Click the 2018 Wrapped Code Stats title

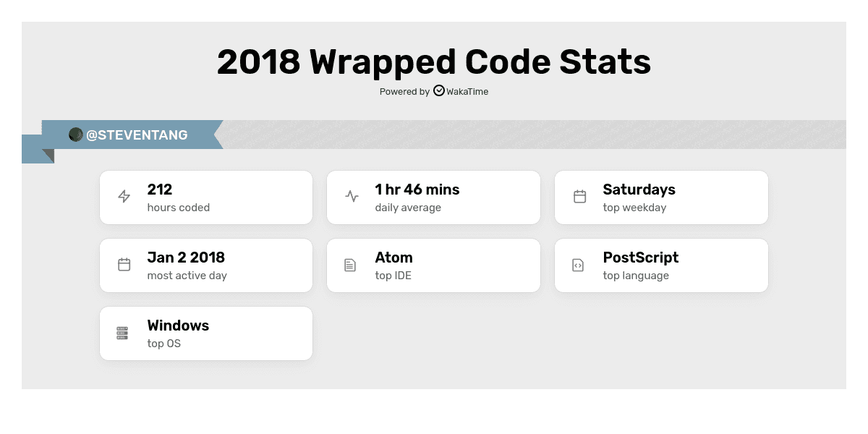click(x=434, y=62)
